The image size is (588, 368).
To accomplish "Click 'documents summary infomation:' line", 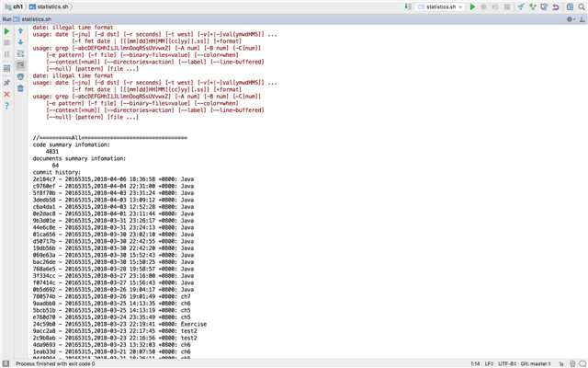I will (x=79, y=158).
